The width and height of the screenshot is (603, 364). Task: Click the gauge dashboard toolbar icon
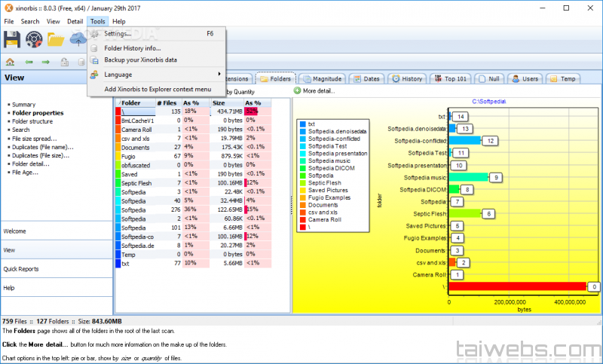tap(33, 39)
